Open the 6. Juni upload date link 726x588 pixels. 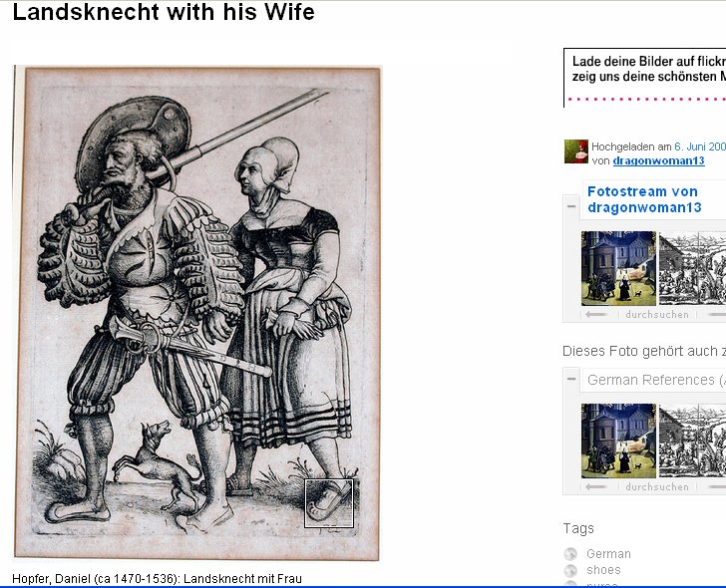[x=700, y=147]
